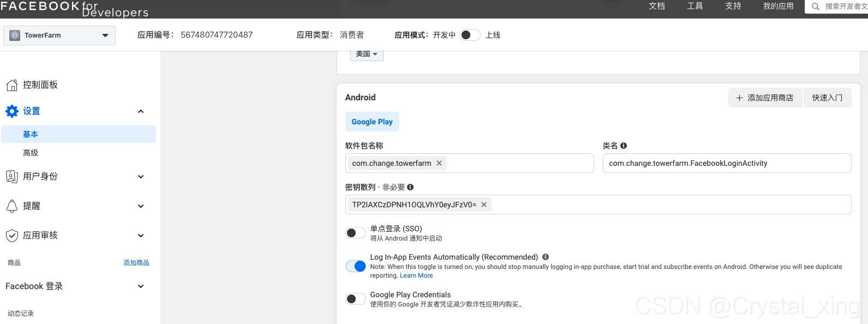Click info icon beside Log In-App Events
Screen dimensions: 868x324
tap(546, 257)
